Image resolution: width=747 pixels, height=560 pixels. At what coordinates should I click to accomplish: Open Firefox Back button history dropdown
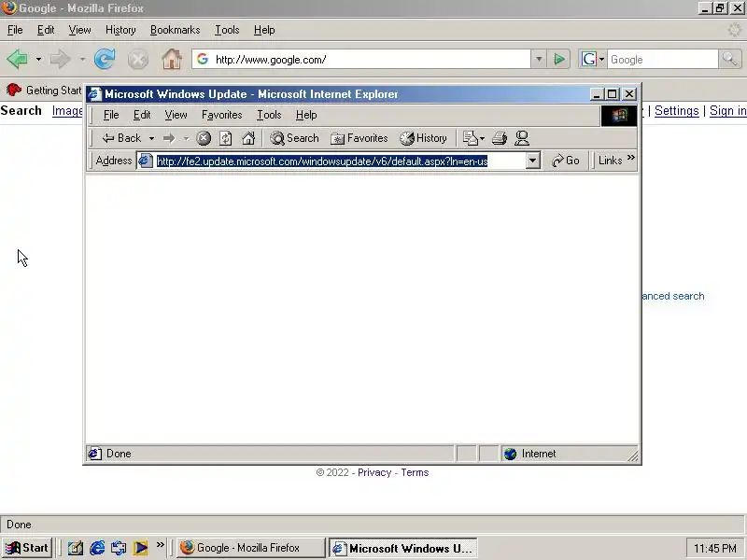(38, 60)
